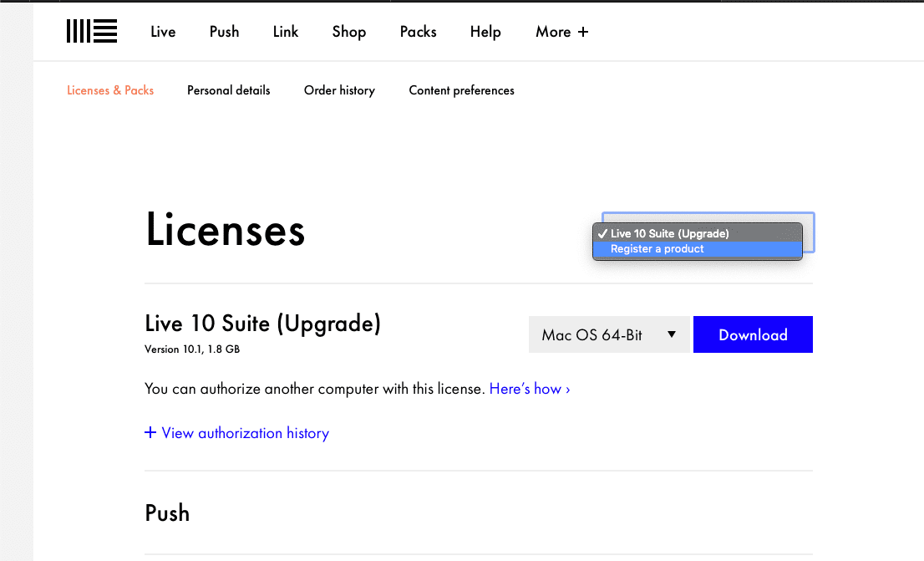Go to Push in the top navigation bar
This screenshot has width=924, height=561.
point(224,32)
